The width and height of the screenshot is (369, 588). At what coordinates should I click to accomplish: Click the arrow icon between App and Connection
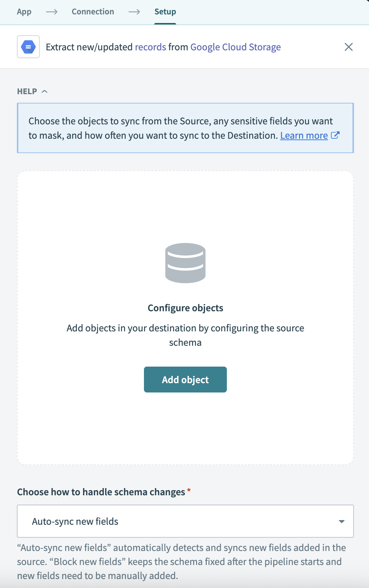51,12
